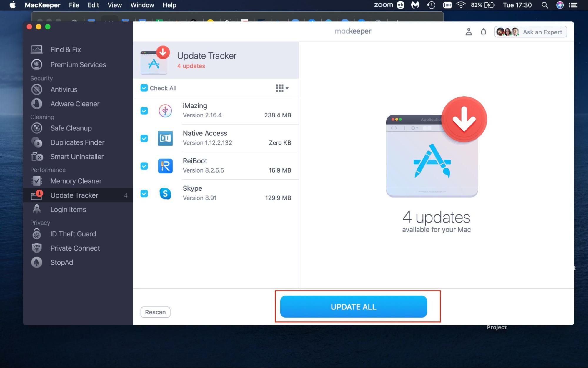The height and width of the screenshot is (368, 588).
Task: Select Memory Cleaner
Action: tap(78, 181)
